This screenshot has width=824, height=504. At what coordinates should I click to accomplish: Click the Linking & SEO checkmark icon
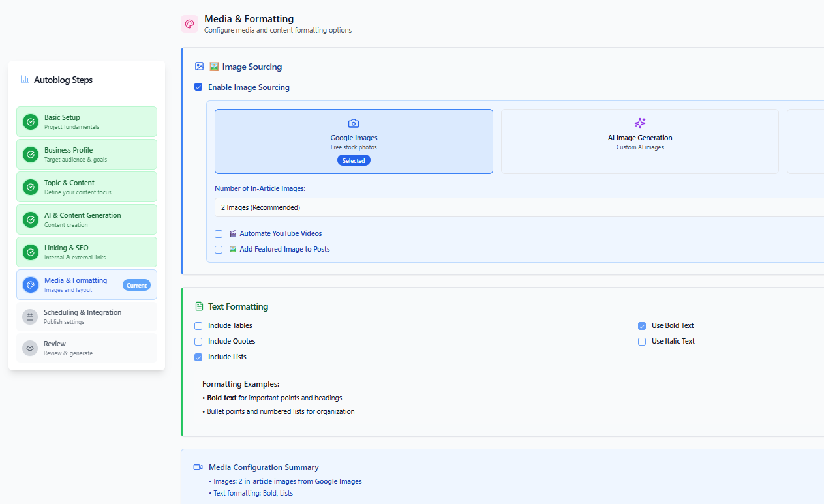point(31,252)
